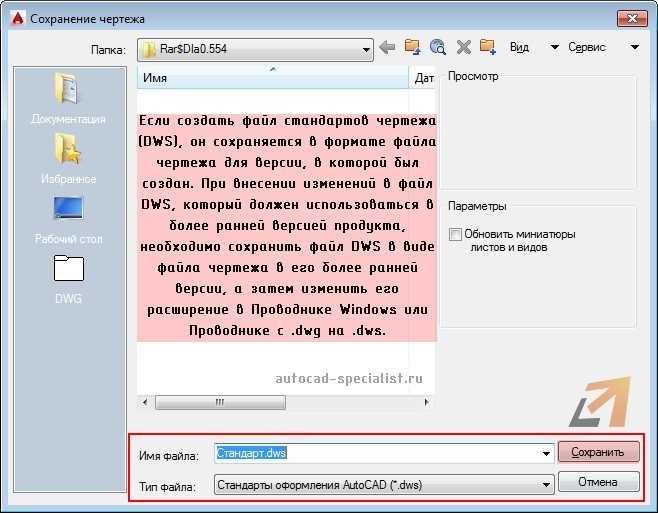The height and width of the screenshot is (513, 658).
Task: Click the Отмена cancel button
Action: point(598,482)
